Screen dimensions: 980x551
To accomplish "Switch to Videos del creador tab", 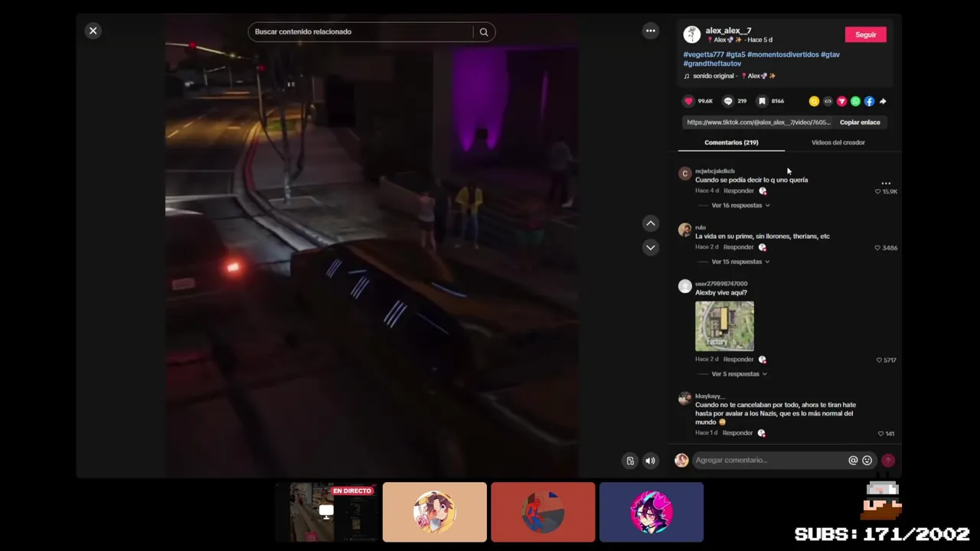I will pos(838,142).
